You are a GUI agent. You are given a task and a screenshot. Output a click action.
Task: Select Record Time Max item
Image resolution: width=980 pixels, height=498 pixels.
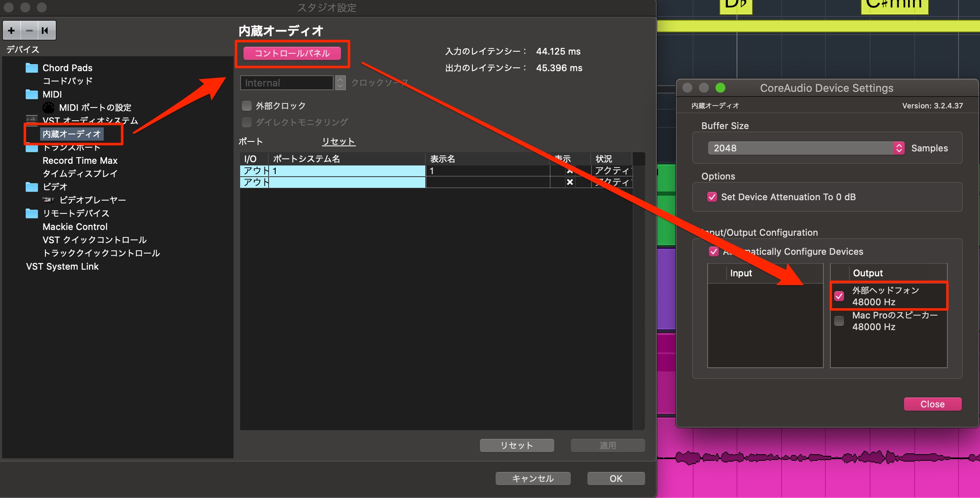tap(80, 160)
